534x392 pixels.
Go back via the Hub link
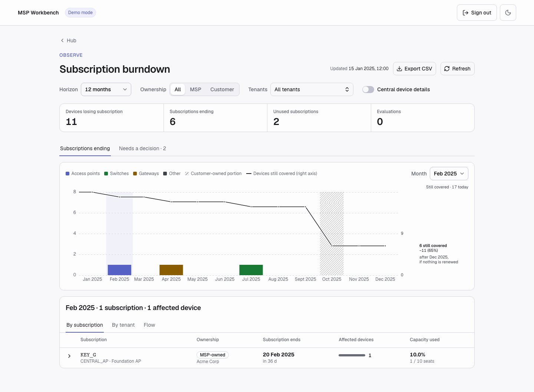(x=68, y=40)
